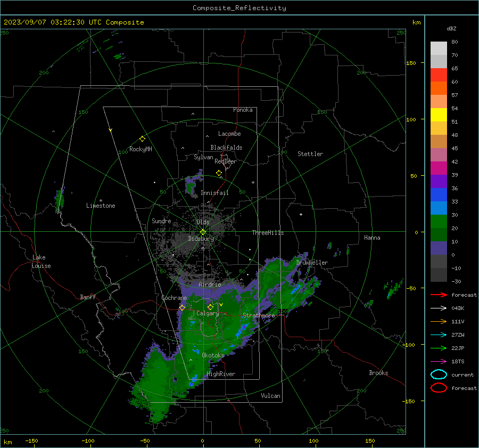
Task: Click the Composite_Reflectivity title
Action: pos(240,8)
